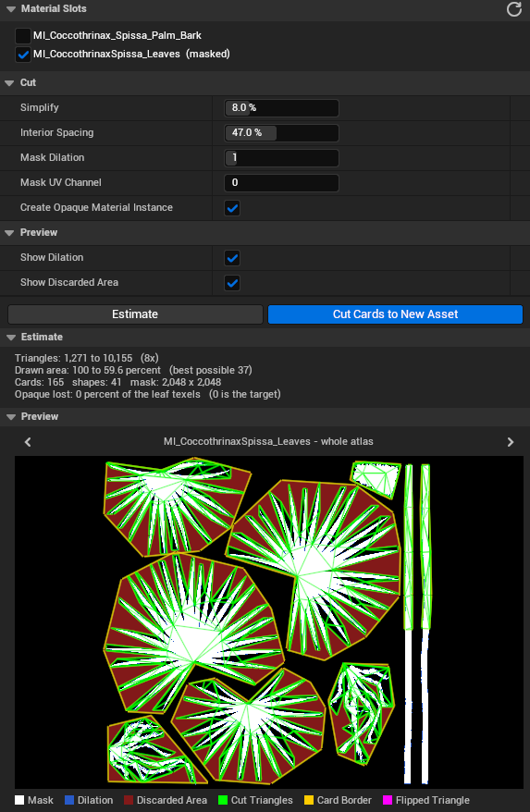Click the Interior Spacing 47.0 % slider

click(x=281, y=132)
